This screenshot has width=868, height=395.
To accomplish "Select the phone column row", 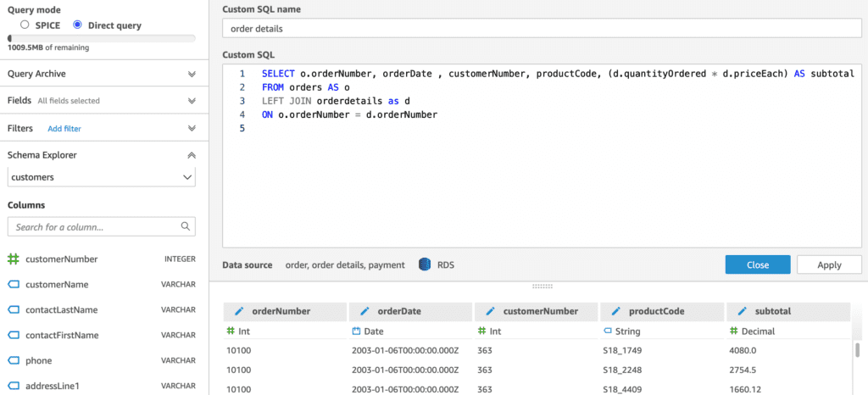I will click(102, 361).
